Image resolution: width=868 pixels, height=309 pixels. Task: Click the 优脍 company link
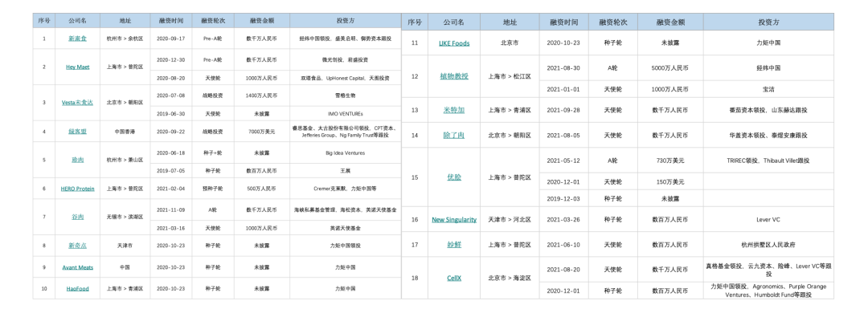point(454,177)
